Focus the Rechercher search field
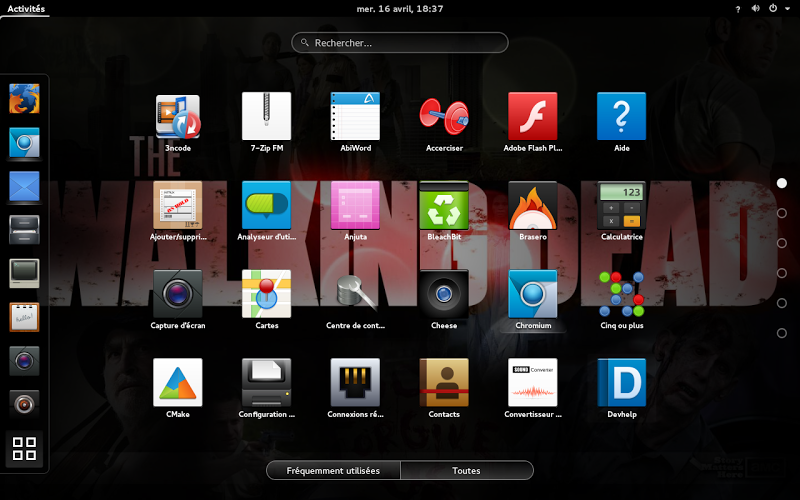The image size is (800, 500). (399, 43)
